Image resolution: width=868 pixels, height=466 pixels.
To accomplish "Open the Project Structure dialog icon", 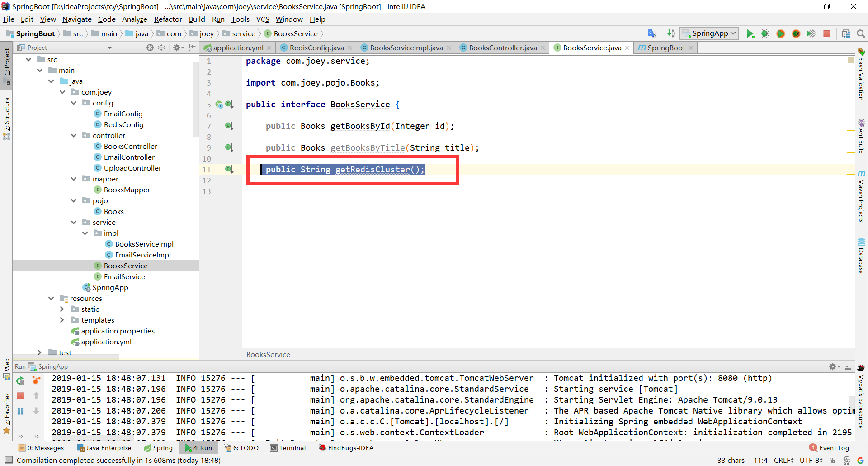I will pyautogui.click(x=846, y=33).
